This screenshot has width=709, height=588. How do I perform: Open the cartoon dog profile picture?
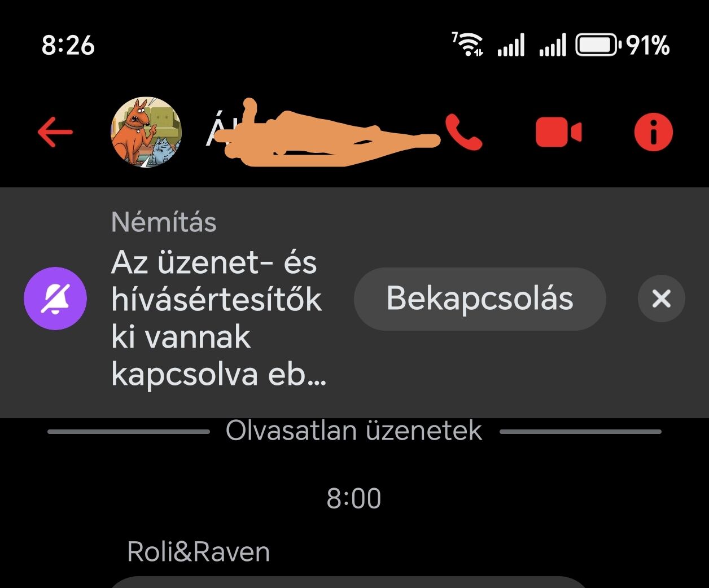coord(146,132)
